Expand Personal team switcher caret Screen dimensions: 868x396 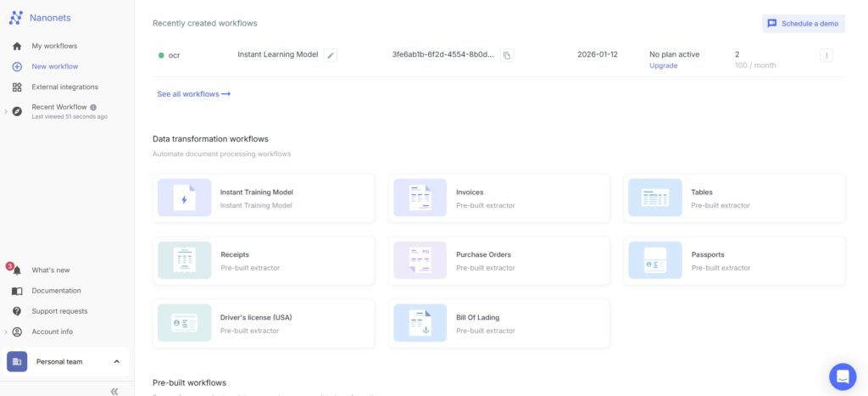116,362
